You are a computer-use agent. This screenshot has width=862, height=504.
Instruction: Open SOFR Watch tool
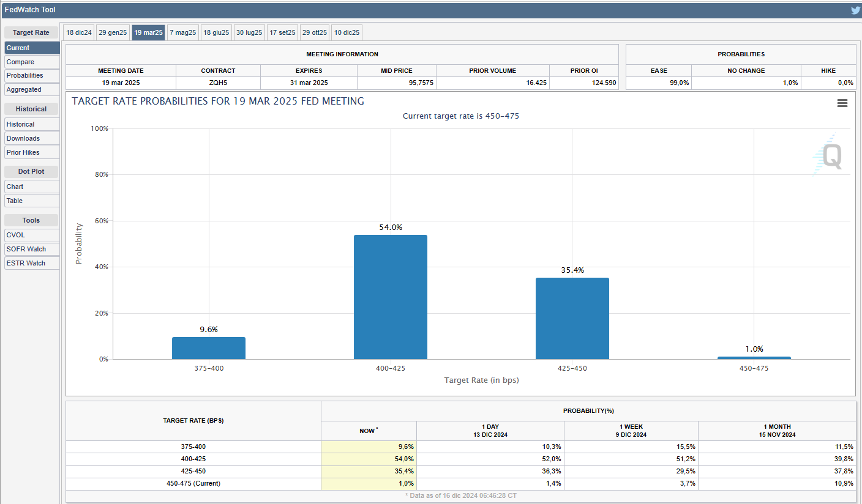point(32,249)
